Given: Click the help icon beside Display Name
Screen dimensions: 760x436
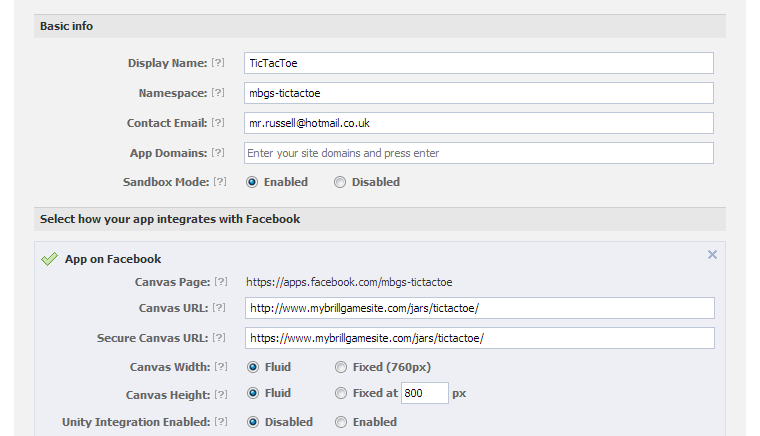Looking at the screenshot, I should [218, 63].
